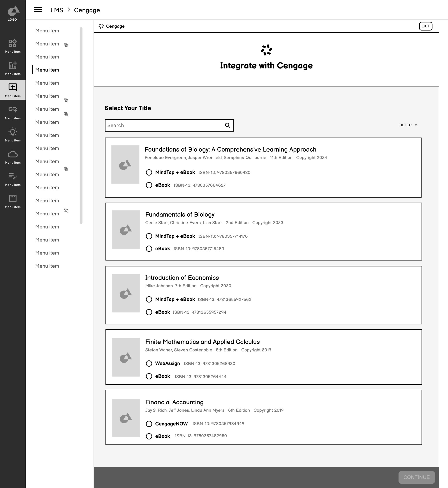Click the Financial Accounting cover thumbnail
The height and width of the screenshot is (488, 448).
pyautogui.click(x=126, y=418)
